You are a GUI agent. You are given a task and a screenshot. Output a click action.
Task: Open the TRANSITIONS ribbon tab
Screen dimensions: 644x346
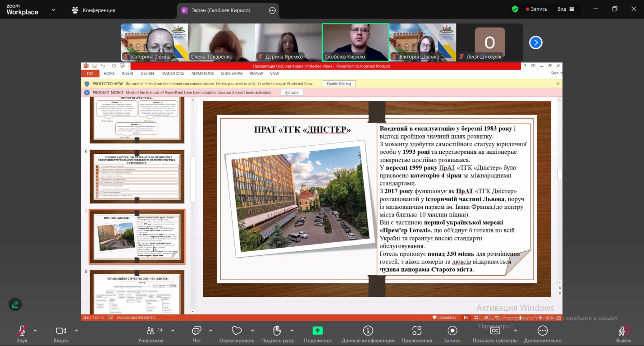pos(173,74)
